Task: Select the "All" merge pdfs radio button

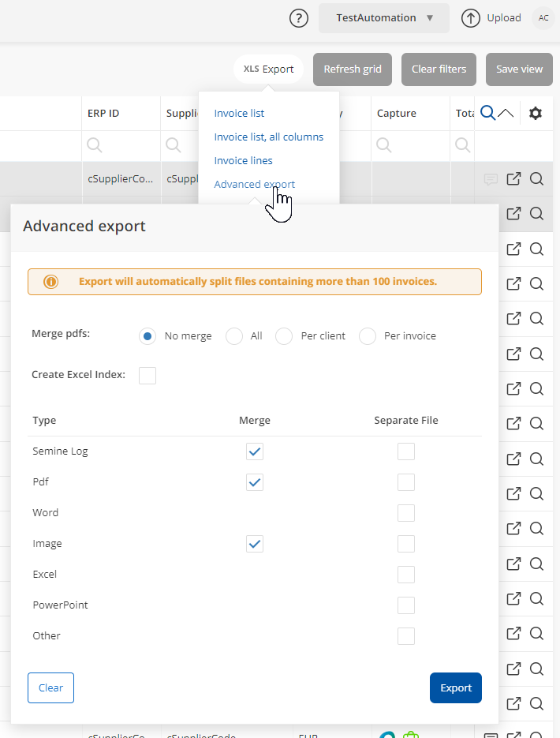Action: pos(234,336)
